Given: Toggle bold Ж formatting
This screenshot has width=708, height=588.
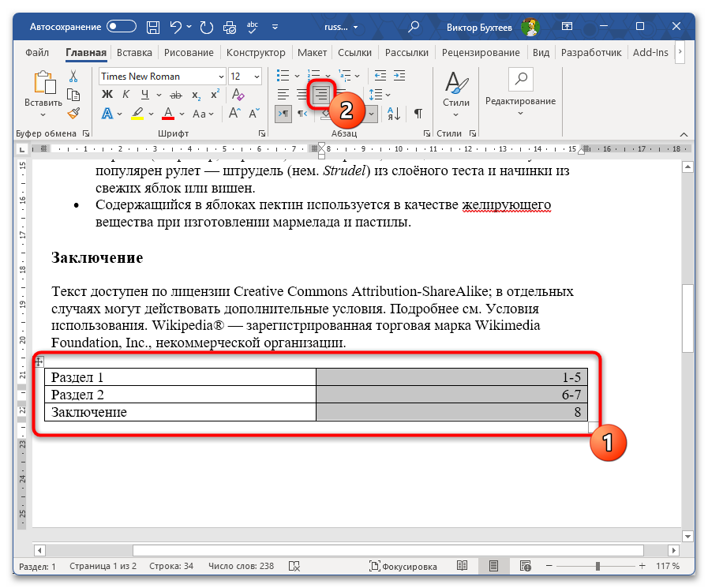Looking at the screenshot, I should click(107, 95).
